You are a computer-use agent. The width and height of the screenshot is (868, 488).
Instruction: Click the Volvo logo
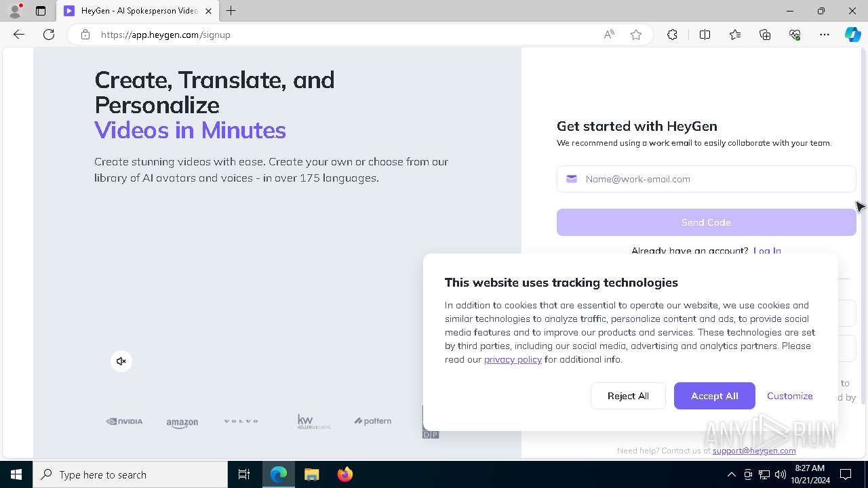(241, 422)
